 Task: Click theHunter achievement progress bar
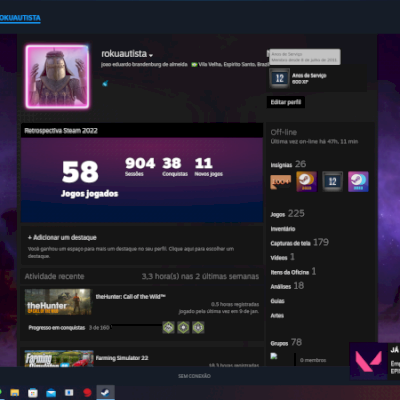point(137,325)
